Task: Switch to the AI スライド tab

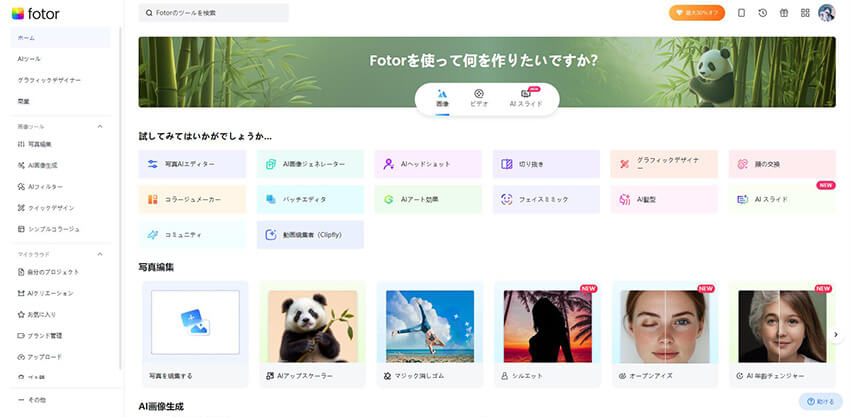Action: click(525, 98)
